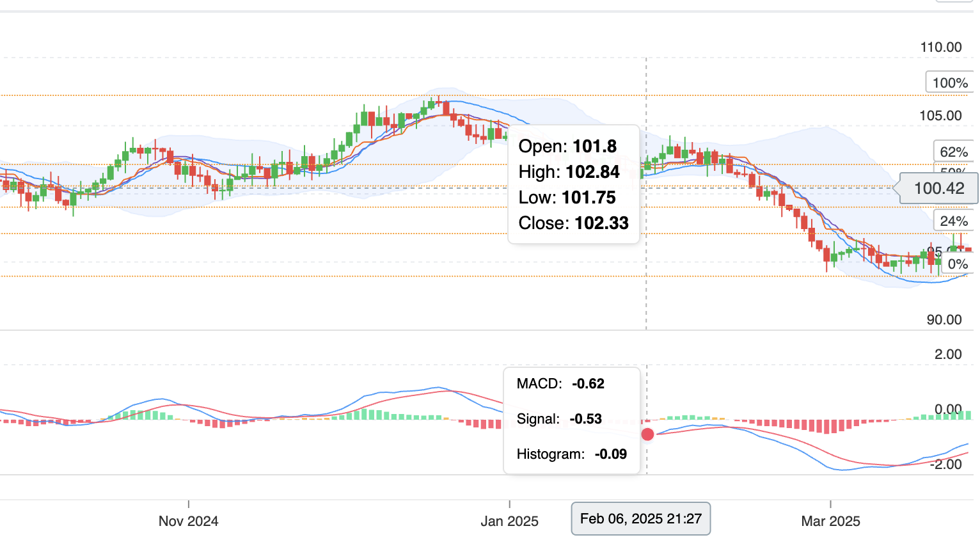Select the 24% Fibonacci level label
Screen dimensions: 980x549
pyautogui.click(x=953, y=221)
